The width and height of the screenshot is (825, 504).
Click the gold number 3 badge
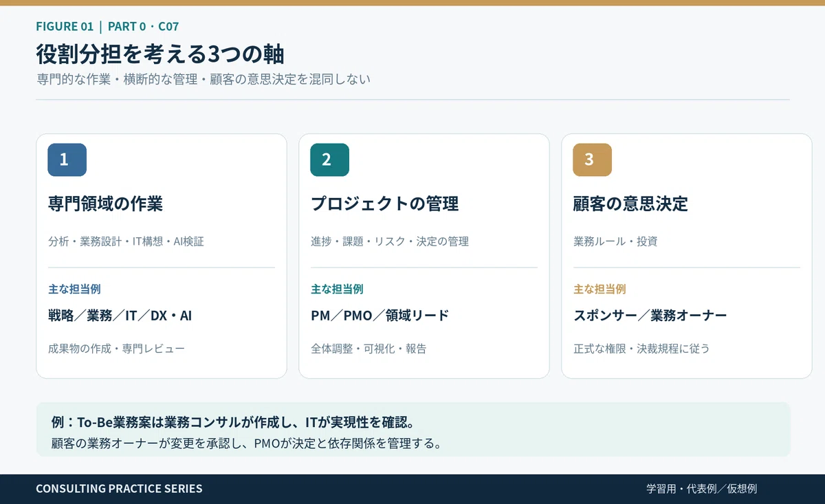[592, 160]
